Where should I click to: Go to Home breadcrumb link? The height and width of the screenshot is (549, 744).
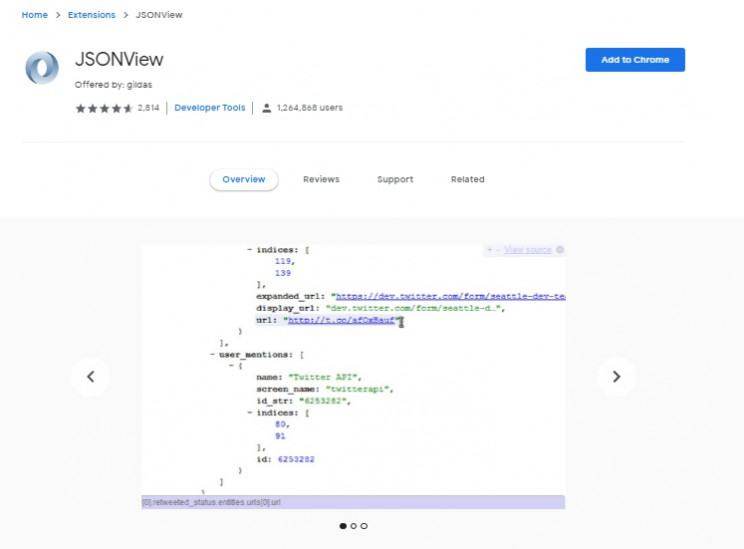tap(35, 15)
